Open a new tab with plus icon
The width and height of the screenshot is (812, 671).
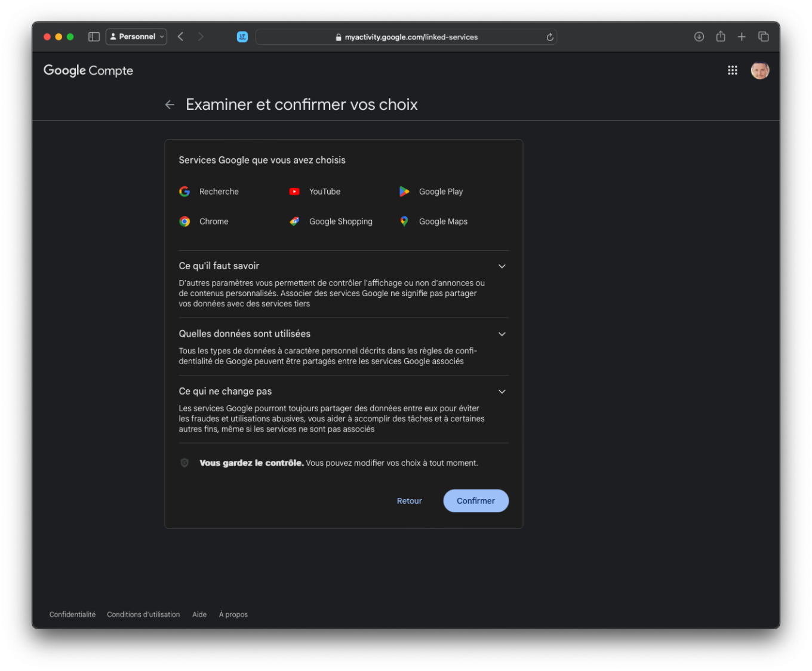click(x=742, y=36)
